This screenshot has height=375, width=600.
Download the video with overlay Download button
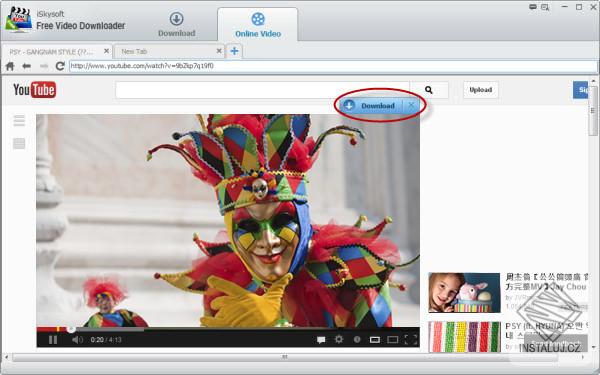pyautogui.click(x=371, y=105)
